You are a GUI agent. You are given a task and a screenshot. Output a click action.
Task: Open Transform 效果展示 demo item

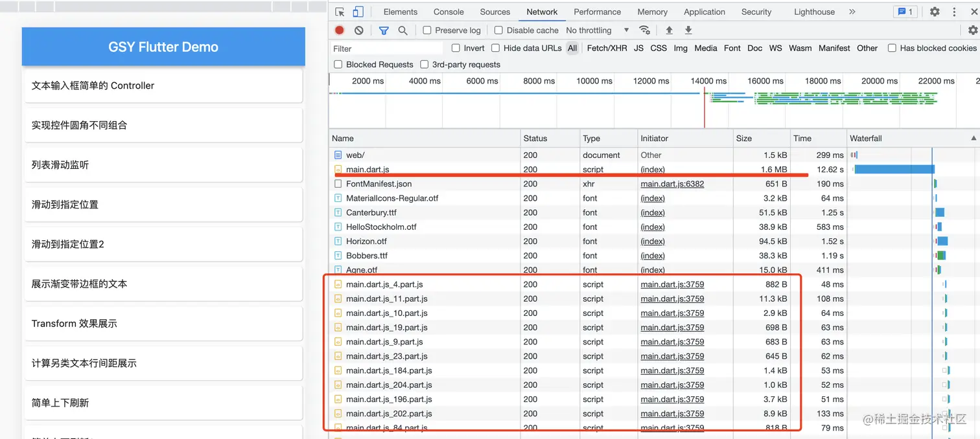click(163, 323)
